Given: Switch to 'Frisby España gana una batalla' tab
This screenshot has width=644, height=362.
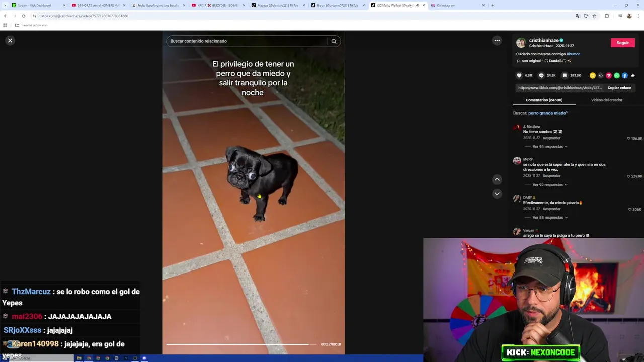Looking at the screenshot, I should coord(158,5).
